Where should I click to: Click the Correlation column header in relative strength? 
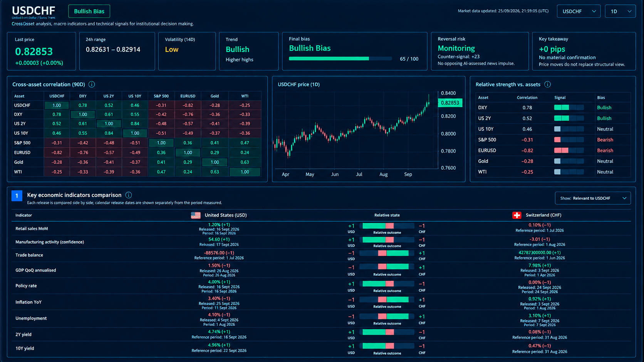(x=527, y=97)
